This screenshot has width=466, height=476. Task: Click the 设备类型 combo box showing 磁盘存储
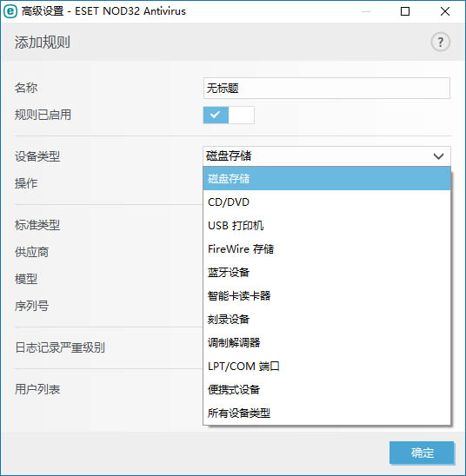[x=327, y=156]
